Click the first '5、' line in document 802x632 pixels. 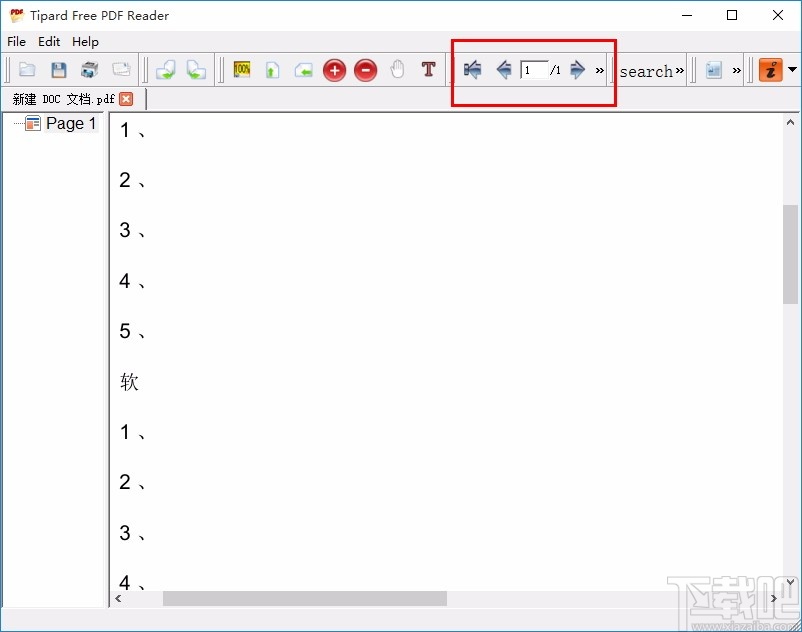(x=132, y=331)
